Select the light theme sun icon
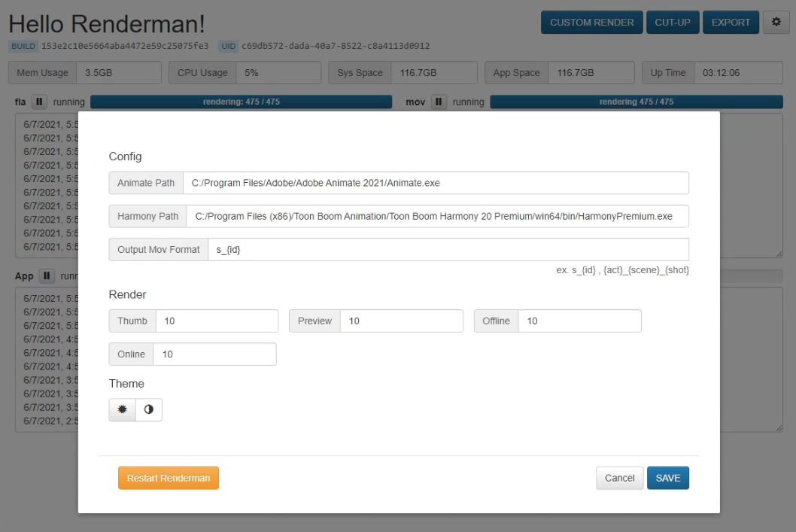The image size is (796, 532). tap(122, 409)
